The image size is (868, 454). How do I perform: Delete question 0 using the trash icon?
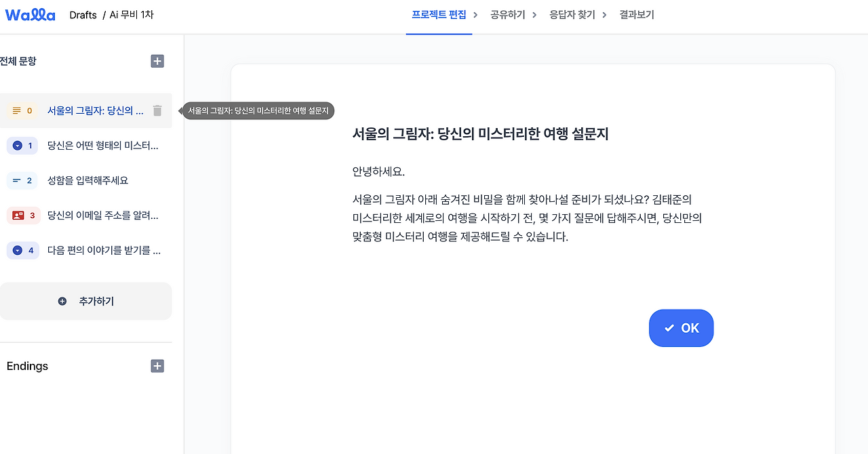(157, 110)
